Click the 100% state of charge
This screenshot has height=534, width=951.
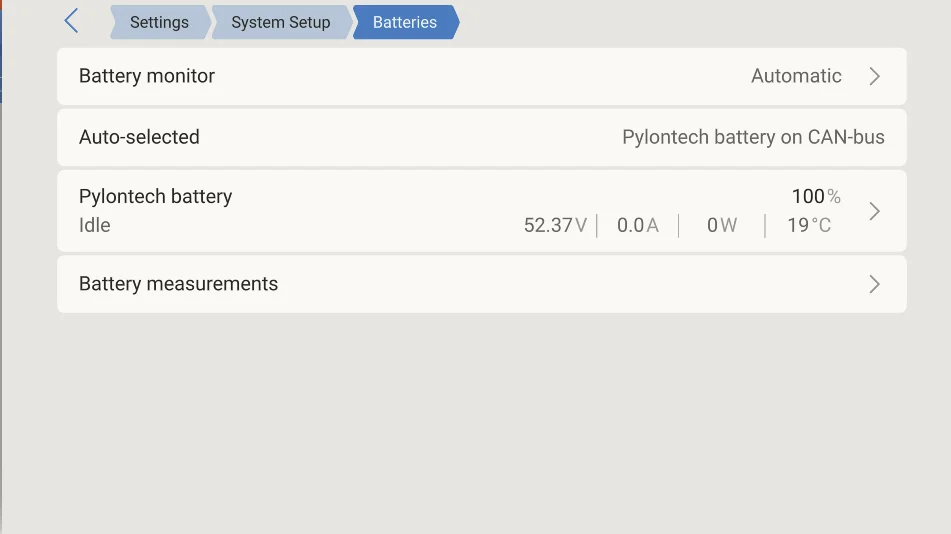[816, 196]
